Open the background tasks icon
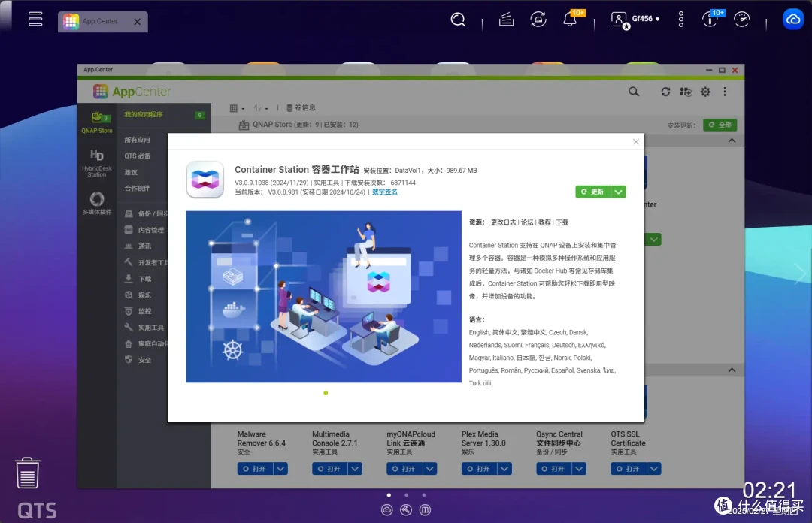Image resolution: width=812 pixels, height=523 pixels. [x=506, y=20]
